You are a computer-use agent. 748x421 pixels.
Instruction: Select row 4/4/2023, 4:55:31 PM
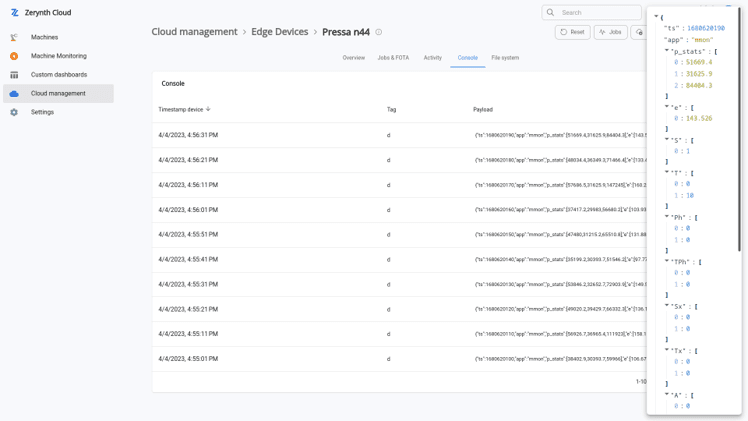pos(400,285)
